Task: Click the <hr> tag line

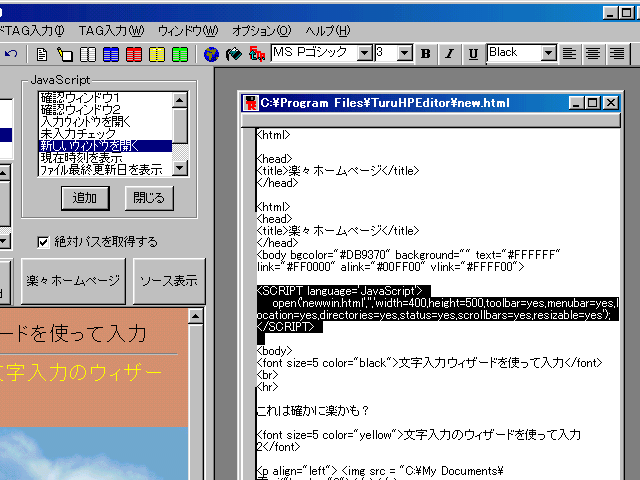Action: (x=267, y=387)
